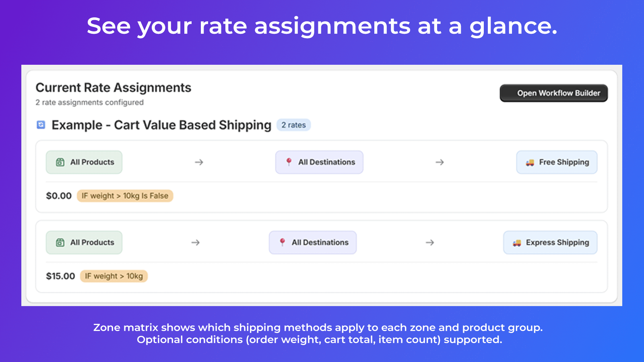
Task: Click the truck icon on Free Shipping chip
Action: tap(530, 162)
